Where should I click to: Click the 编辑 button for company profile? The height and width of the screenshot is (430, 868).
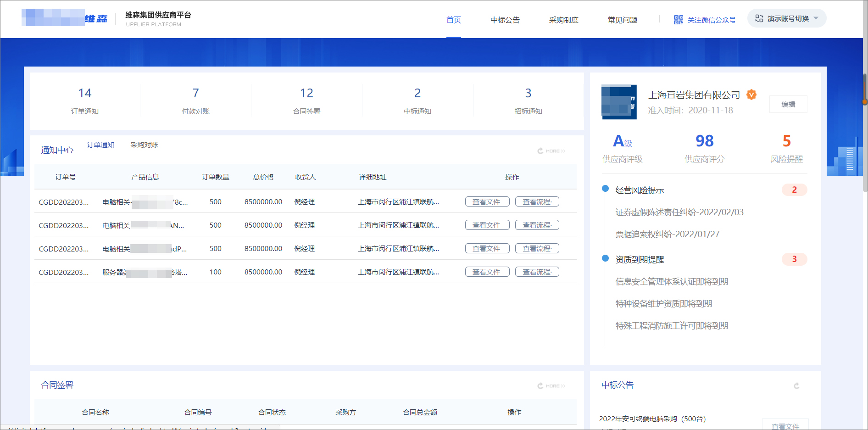tap(788, 104)
